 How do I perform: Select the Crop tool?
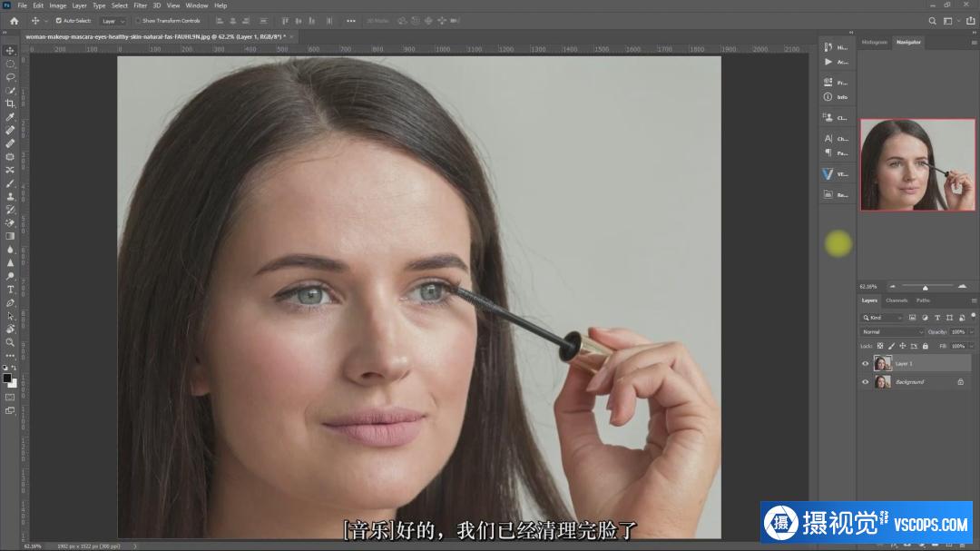point(10,103)
